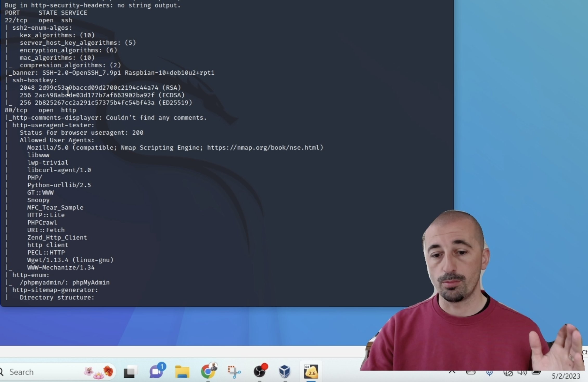
Task: Open the 5/2/2023 date calendar
Action: coord(566,376)
